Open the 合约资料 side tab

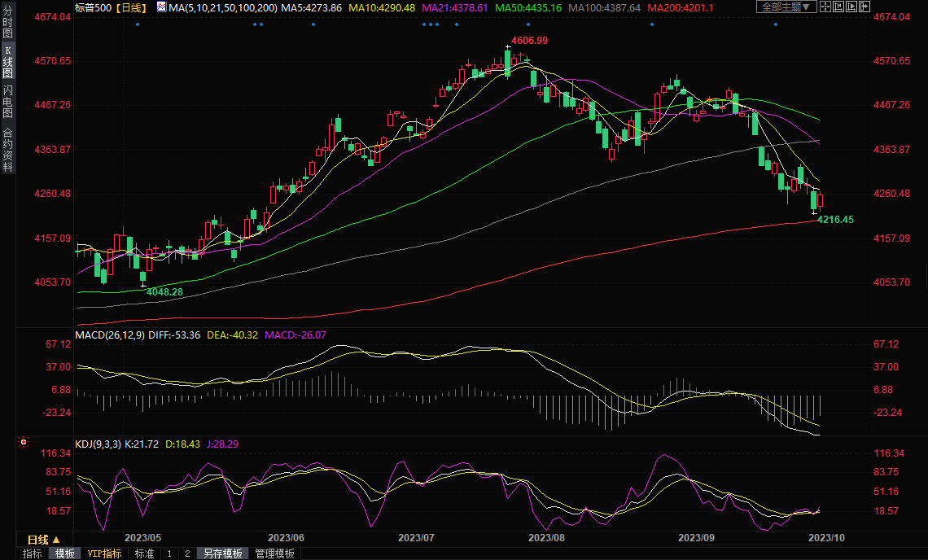(x=7, y=149)
